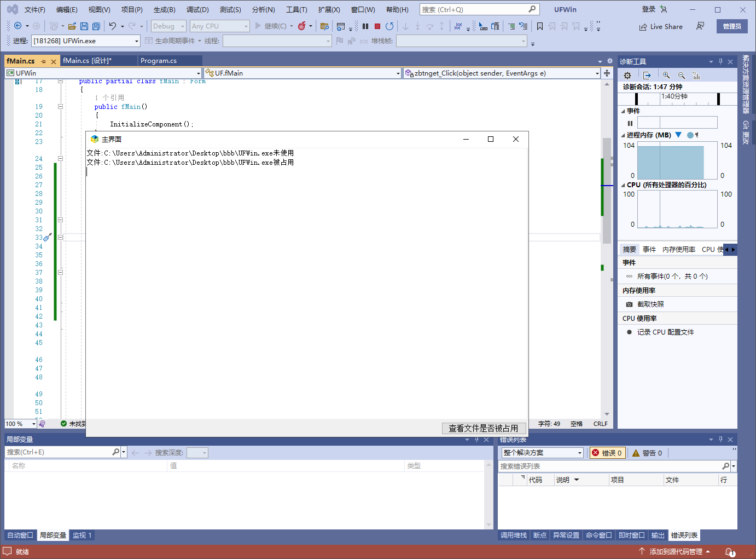Click the notifications bell in the status bar
This screenshot has height=559, width=756.
(x=730, y=552)
